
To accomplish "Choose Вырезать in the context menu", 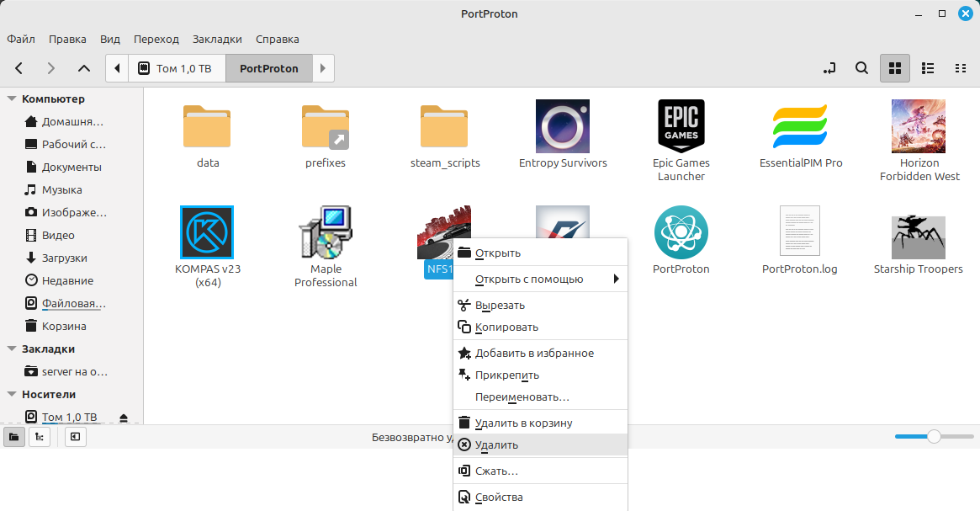I will click(540, 306).
